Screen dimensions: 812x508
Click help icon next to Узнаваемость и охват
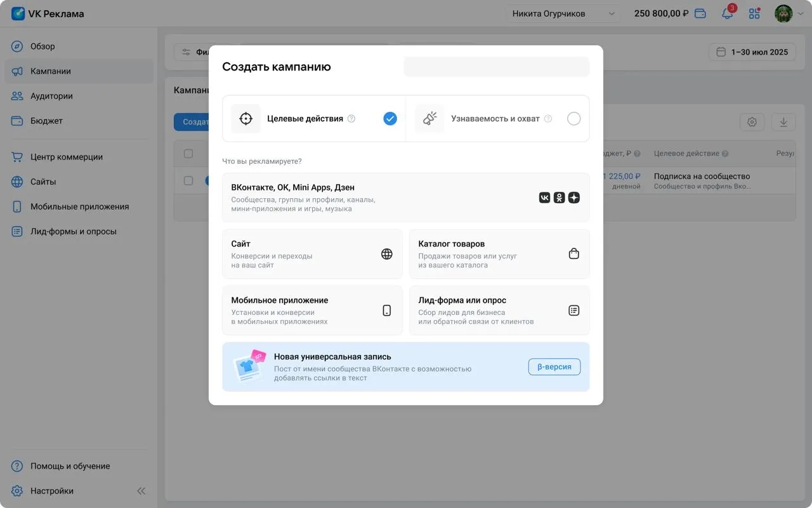point(548,119)
